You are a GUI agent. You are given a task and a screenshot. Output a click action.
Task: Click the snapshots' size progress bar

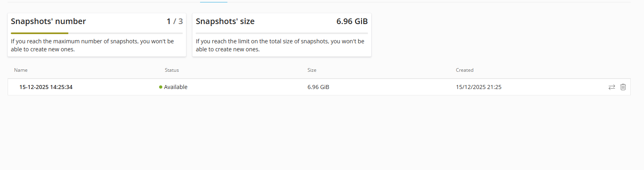click(x=282, y=33)
